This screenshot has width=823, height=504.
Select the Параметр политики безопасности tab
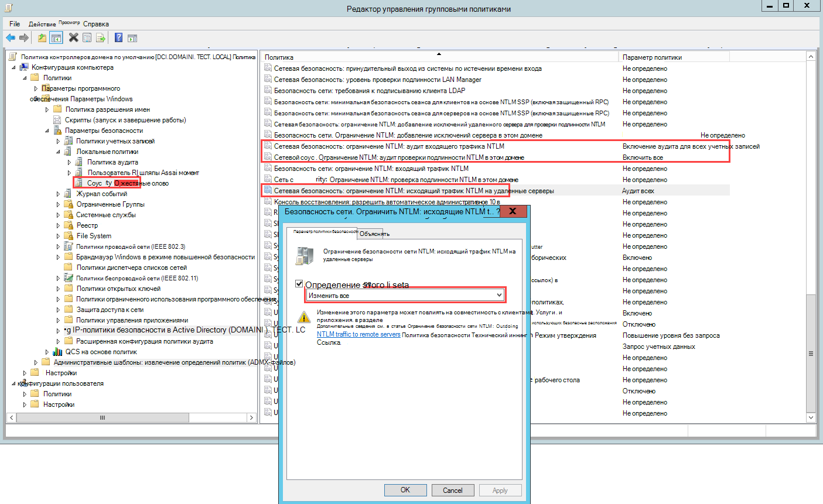[x=323, y=232]
